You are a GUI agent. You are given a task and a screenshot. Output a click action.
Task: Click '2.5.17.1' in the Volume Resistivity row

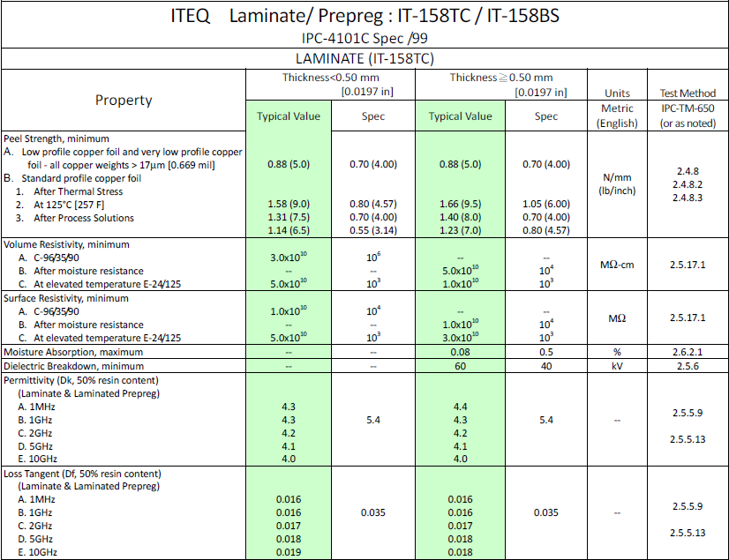click(x=688, y=265)
